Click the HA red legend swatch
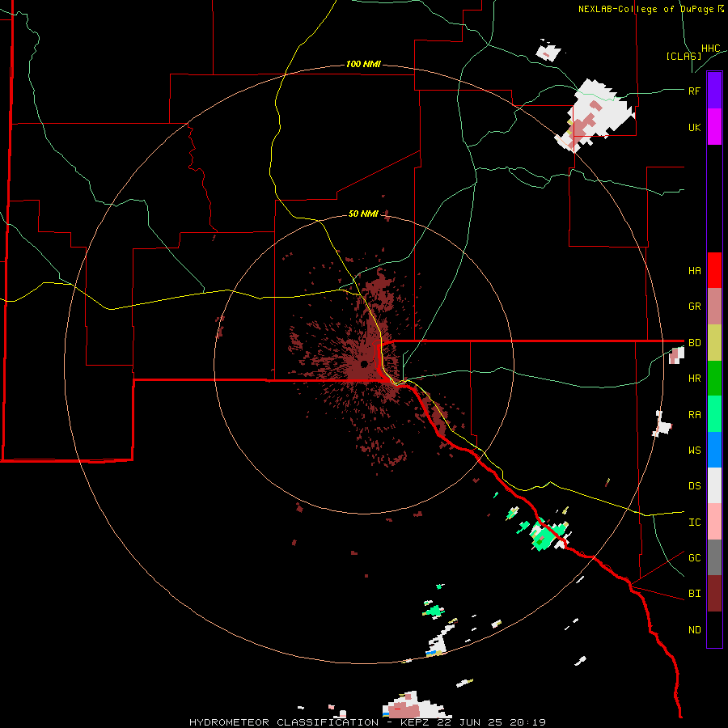The image size is (728, 728). pos(714,270)
